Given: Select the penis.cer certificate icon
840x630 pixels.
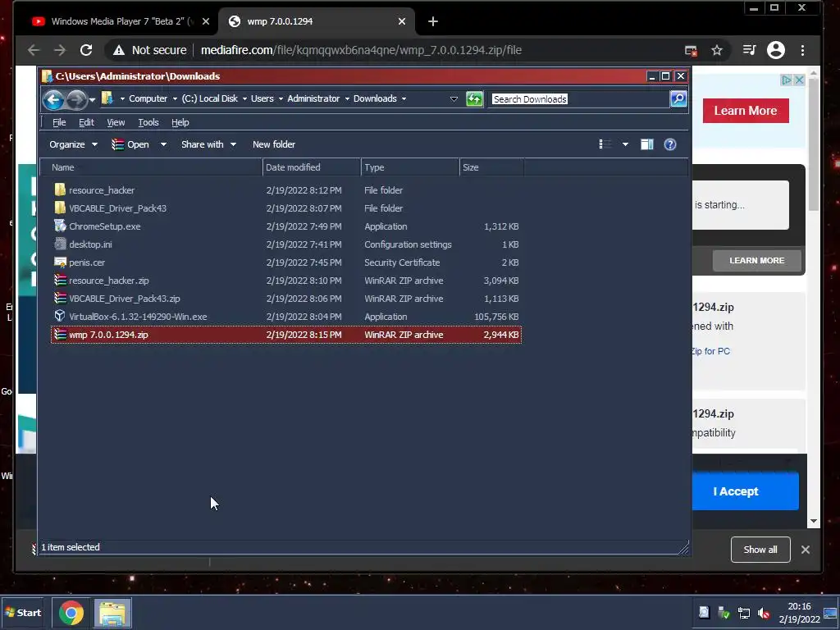Looking at the screenshot, I should click(x=60, y=262).
